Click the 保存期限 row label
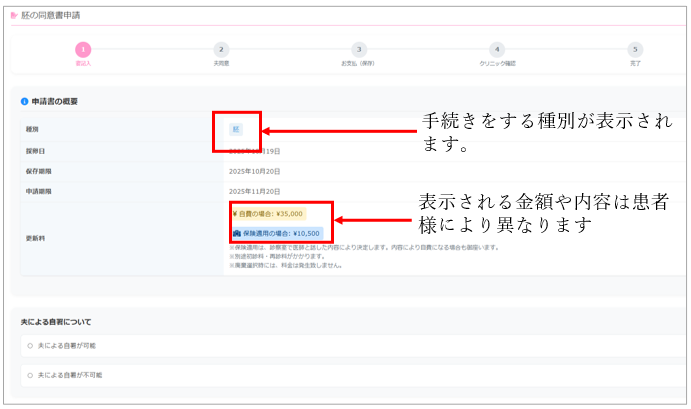 click(x=38, y=171)
